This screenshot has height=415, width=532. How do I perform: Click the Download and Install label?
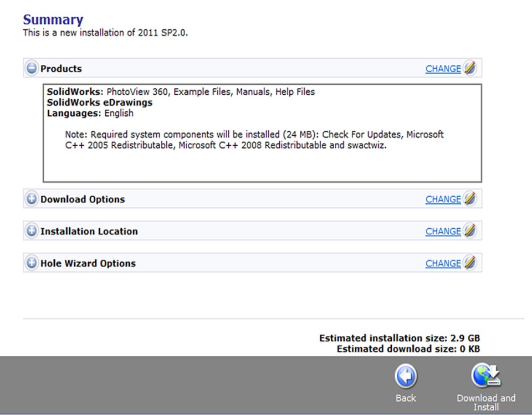click(486, 402)
